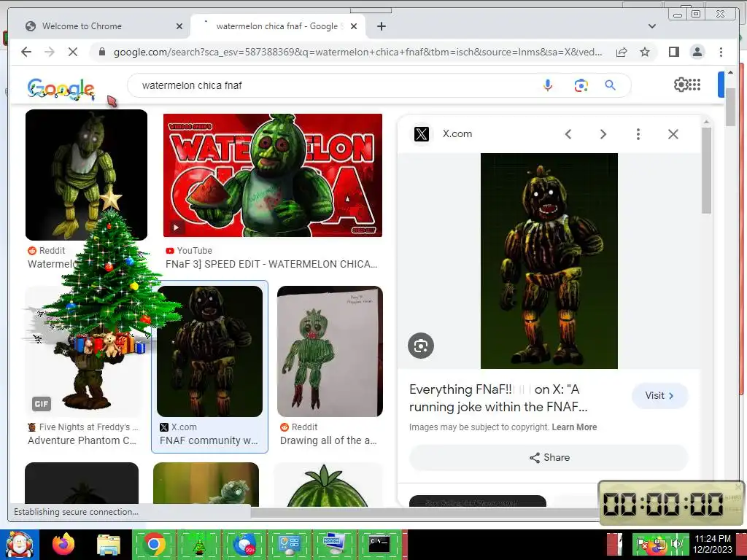Stop loading the page
747x560 pixels.
(x=72, y=52)
